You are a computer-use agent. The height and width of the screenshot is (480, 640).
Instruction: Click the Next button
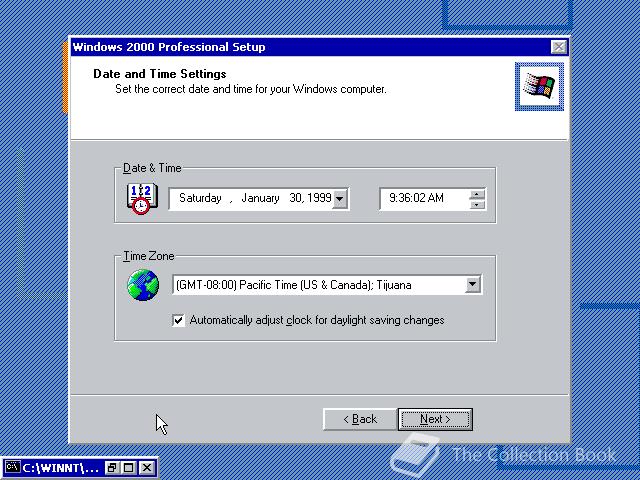tap(435, 419)
